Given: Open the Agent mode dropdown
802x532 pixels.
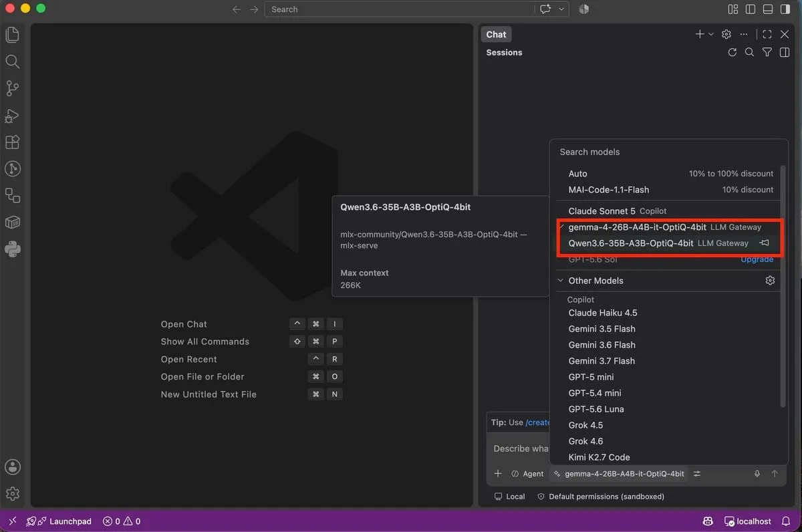Looking at the screenshot, I should 527,473.
